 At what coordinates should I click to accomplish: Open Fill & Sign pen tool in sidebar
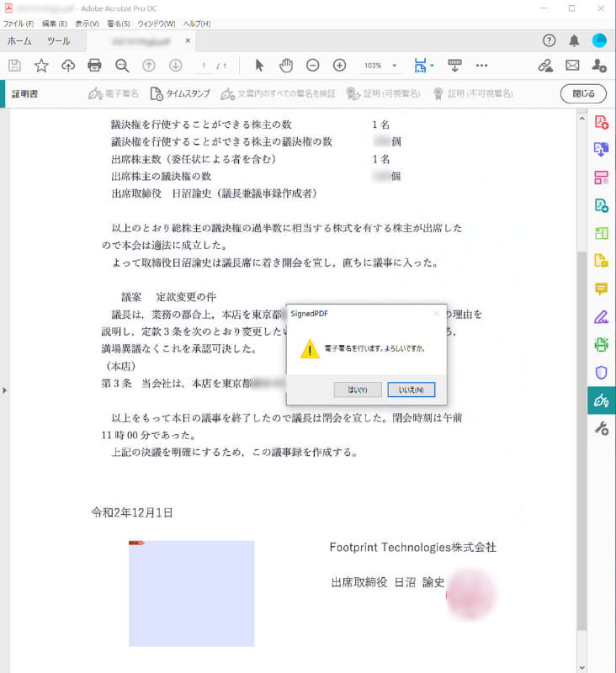click(601, 317)
